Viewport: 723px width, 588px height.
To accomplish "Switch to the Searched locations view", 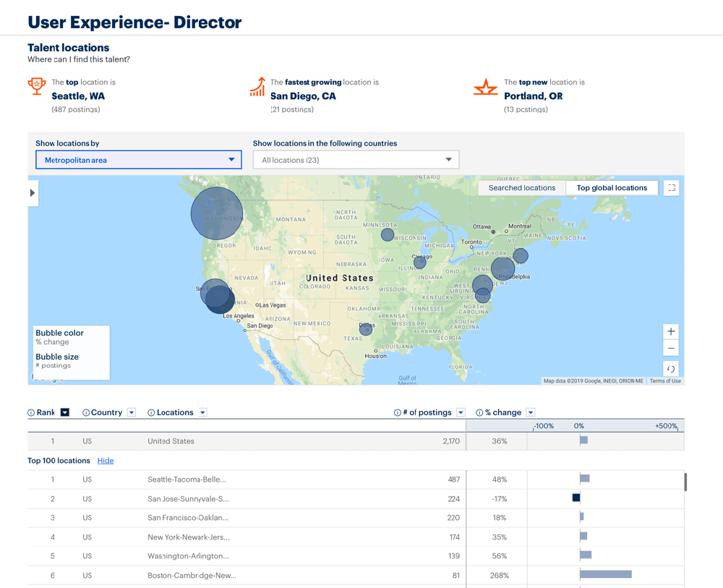I will [521, 187].
